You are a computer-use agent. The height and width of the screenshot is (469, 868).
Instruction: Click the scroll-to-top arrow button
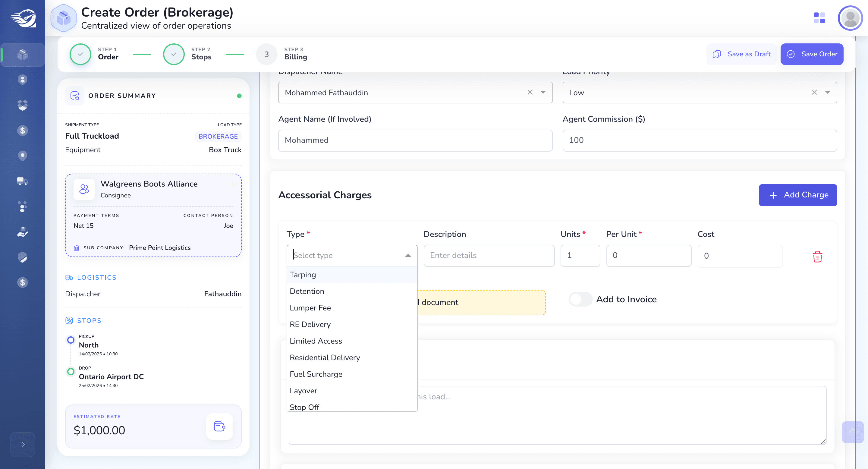pyautogui.click(x=853, y=432)
